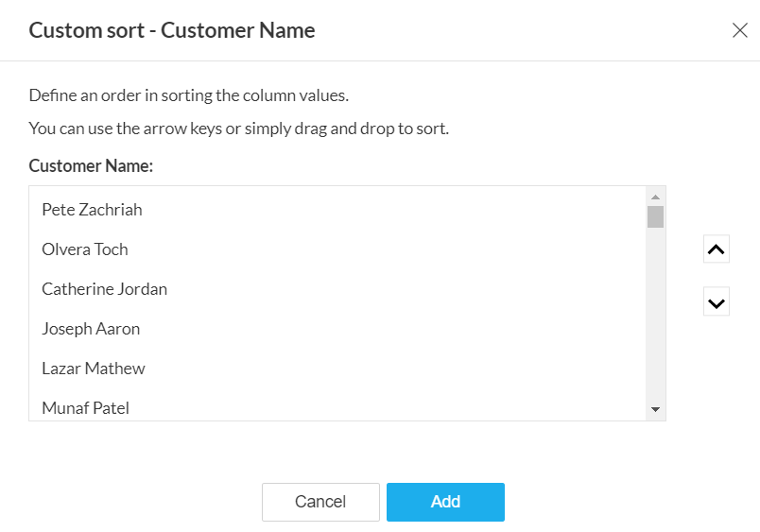Select Olvera Toch in the list
Viewport: 760px width, 532px height.
[85, 249]
